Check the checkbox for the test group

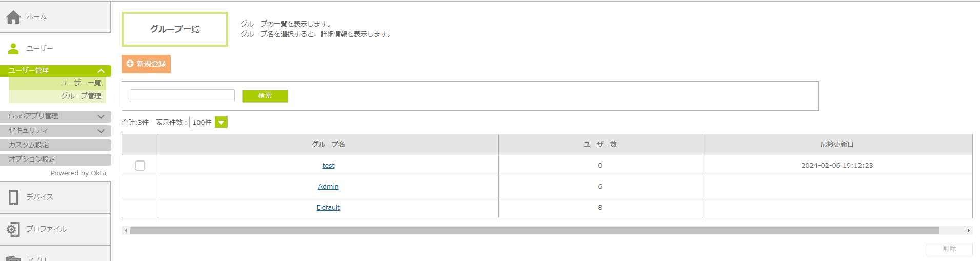(140, 166)
